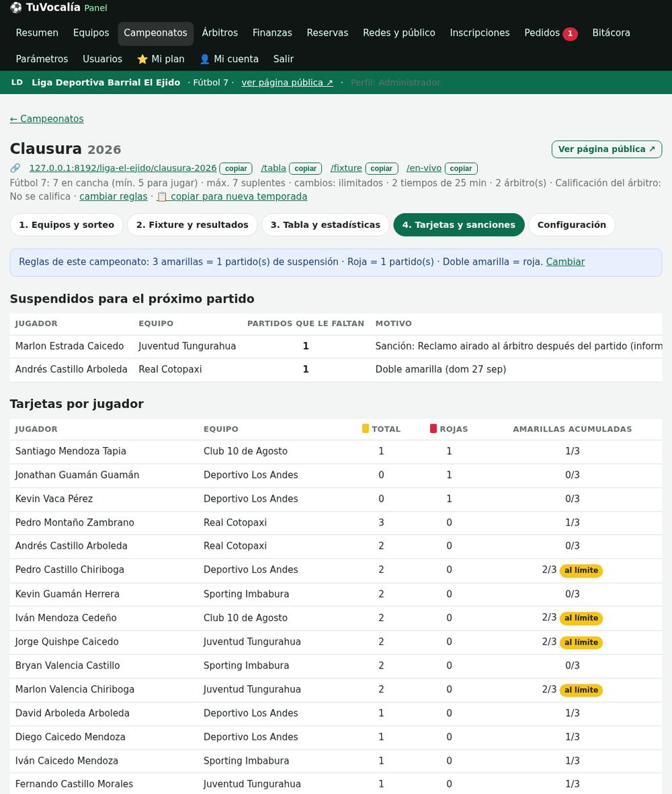Click Salir to log out
The height and width of the screenshot is (794, 672).
(284, 59)
